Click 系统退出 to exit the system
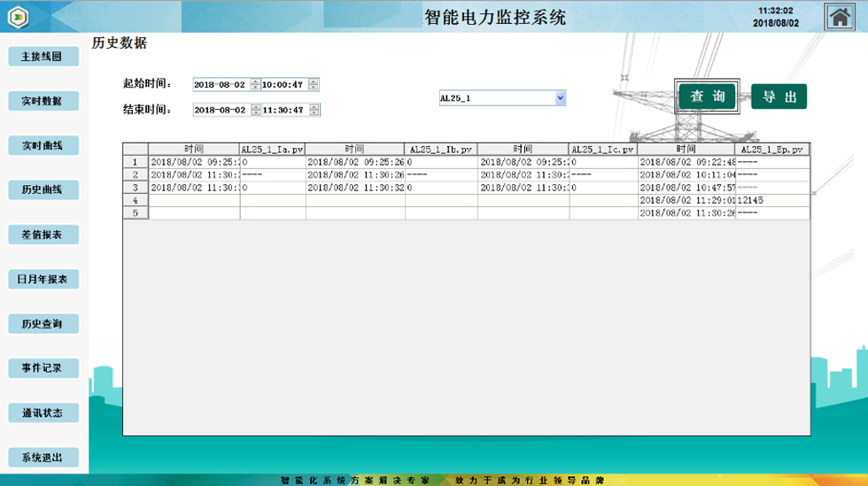The image size is (868, 486). [x=43, y=458]
